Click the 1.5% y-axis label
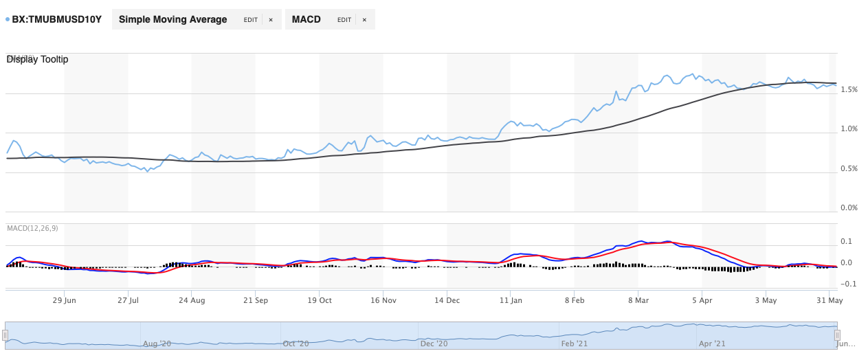 848,90
